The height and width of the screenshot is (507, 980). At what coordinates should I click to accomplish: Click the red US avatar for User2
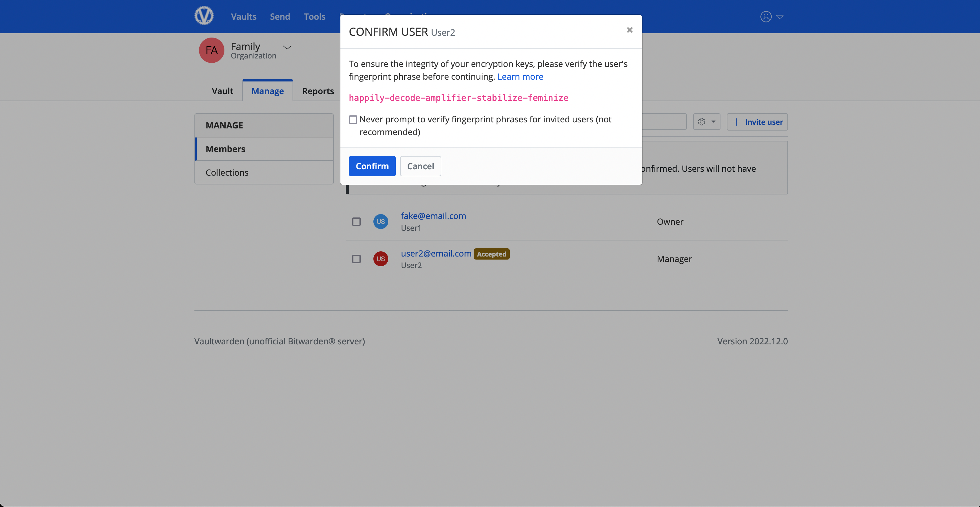point(380,259)
